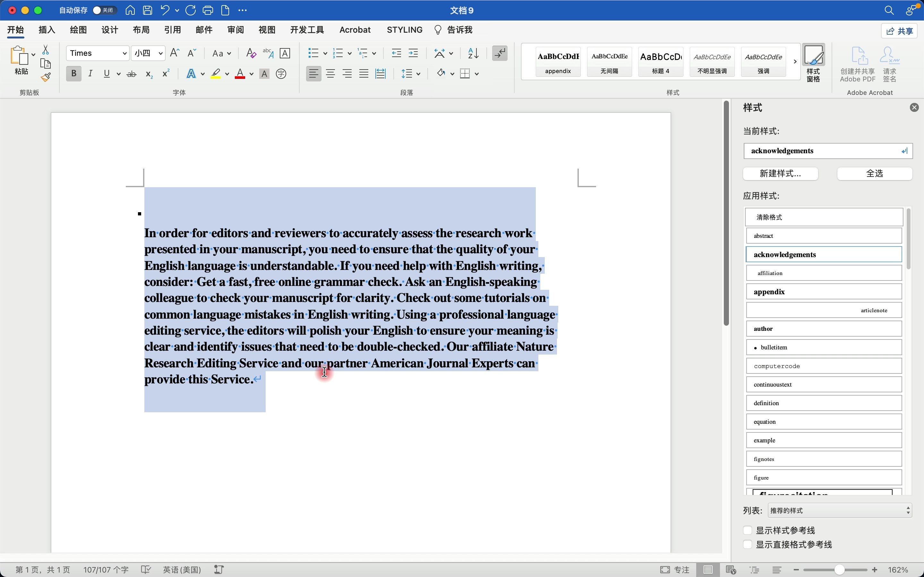Click the New Style (新建样式) button
Viewport: 924px width, 577px height.
[780, 174]
